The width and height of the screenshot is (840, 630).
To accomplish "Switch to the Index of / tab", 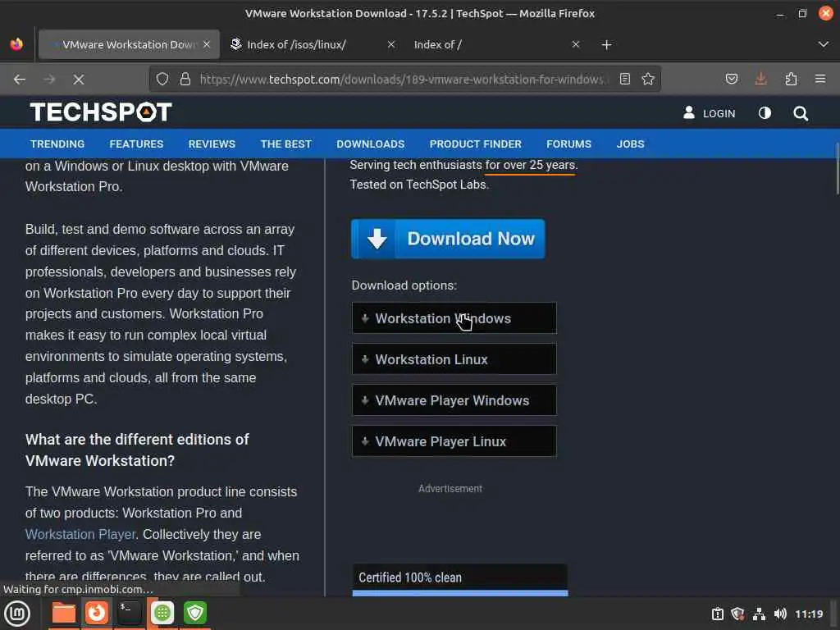I will coord(498,44).
